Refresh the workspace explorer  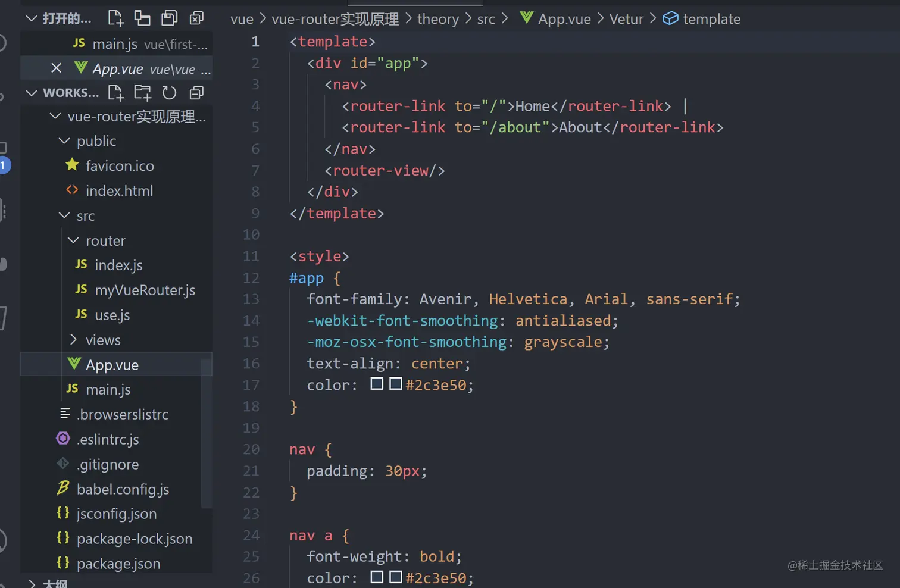pyautogui.click(x=170, y=93)
